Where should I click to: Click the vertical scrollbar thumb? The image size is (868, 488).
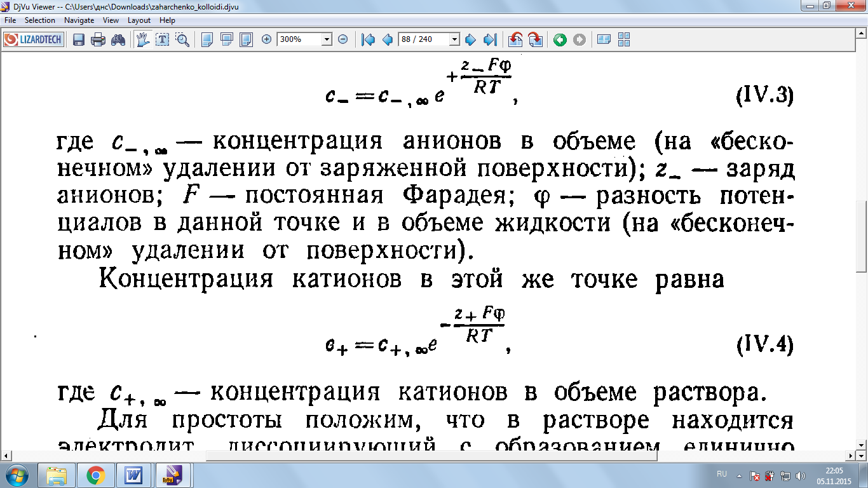click(862, 236)
